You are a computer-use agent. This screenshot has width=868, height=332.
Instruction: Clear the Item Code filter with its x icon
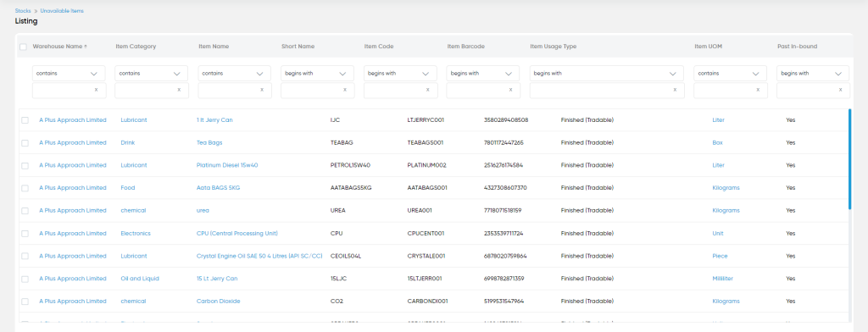tap(428, 90)
